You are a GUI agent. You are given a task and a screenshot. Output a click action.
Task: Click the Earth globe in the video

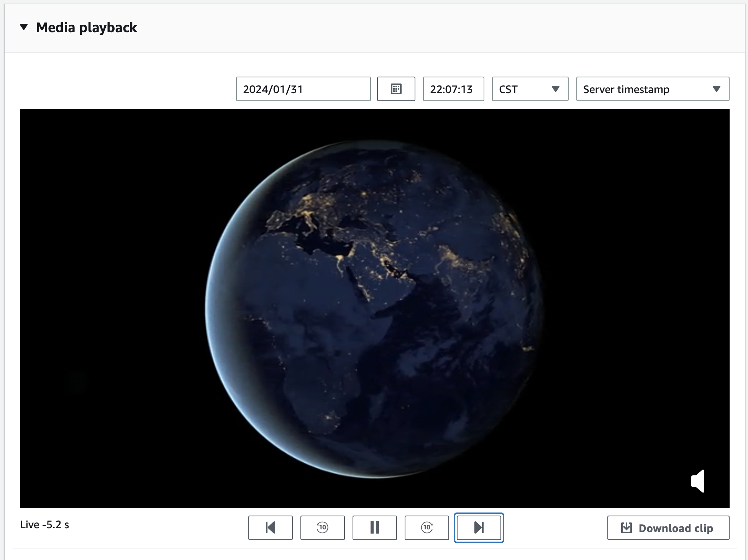click(374, 309)
